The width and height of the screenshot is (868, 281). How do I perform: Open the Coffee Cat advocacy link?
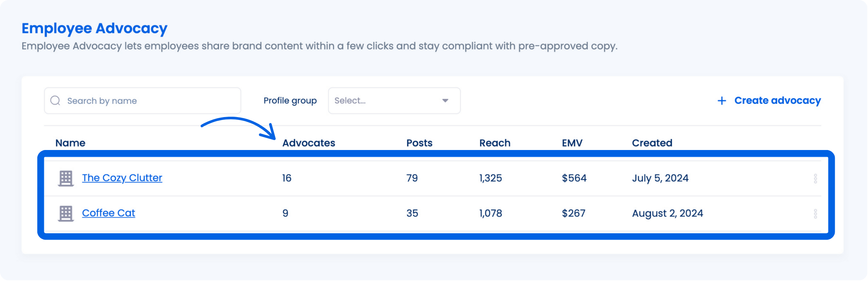click(109, 213)
